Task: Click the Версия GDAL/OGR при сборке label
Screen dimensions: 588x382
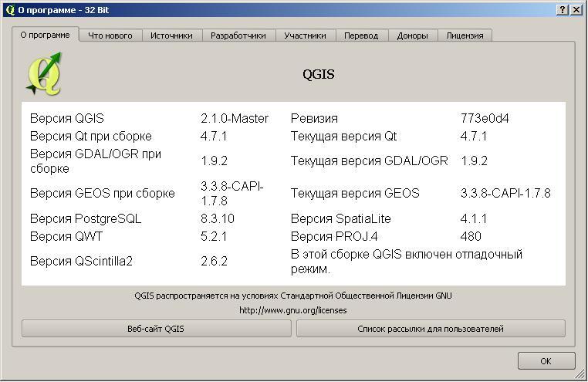Action: (96, 161)
